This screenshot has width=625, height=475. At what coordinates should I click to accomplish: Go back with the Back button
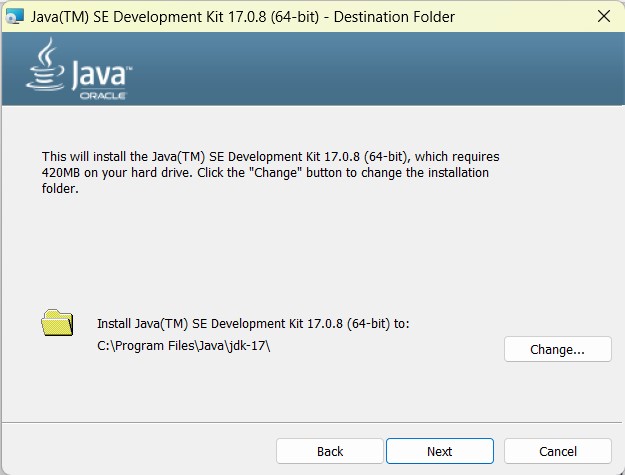coord(330,451)
